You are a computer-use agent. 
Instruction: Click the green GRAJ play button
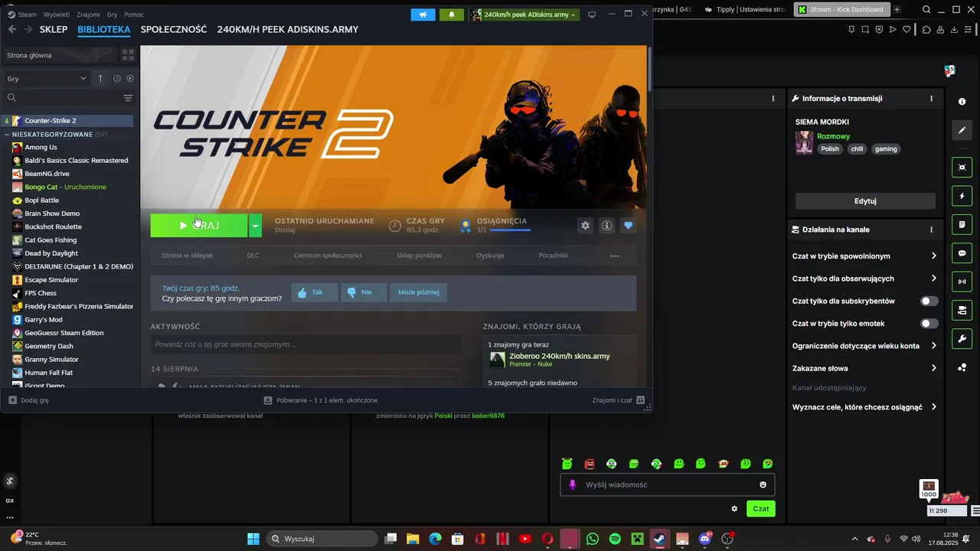199,225
